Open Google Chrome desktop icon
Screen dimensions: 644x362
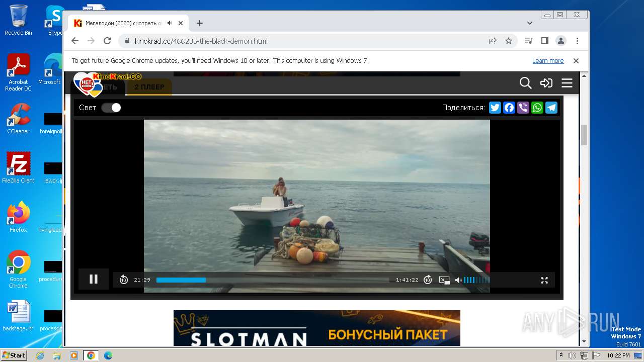tap(18, 269)
